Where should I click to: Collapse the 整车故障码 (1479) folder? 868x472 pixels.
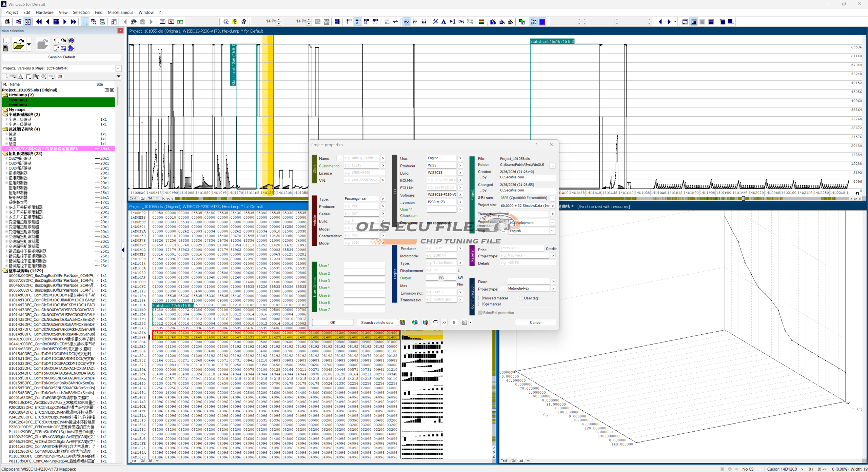pos(5,271)
